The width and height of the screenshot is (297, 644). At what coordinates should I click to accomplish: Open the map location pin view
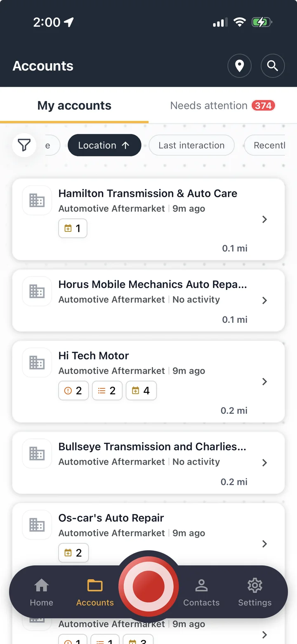click(x=240, y=66)
